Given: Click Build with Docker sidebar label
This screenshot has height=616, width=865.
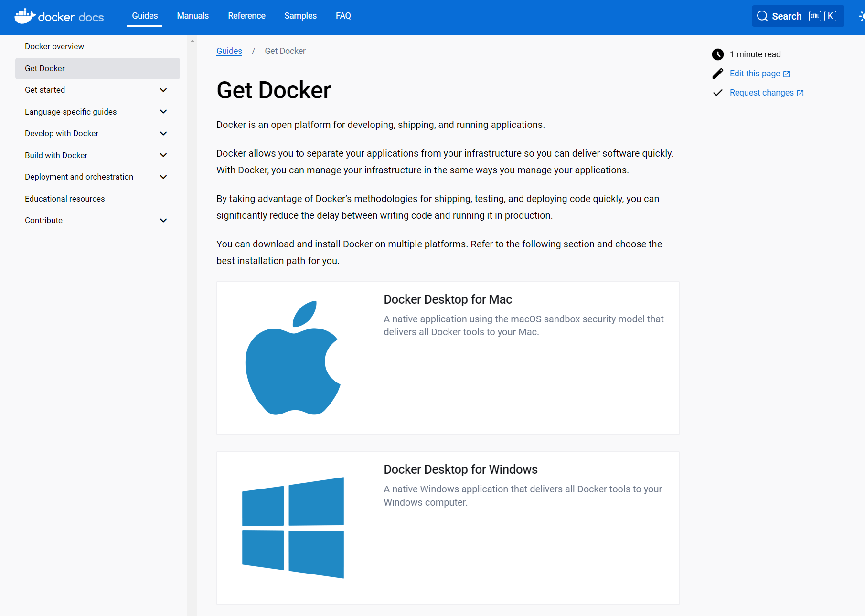Looking at the screenshot, I should (x=56, y=155).
